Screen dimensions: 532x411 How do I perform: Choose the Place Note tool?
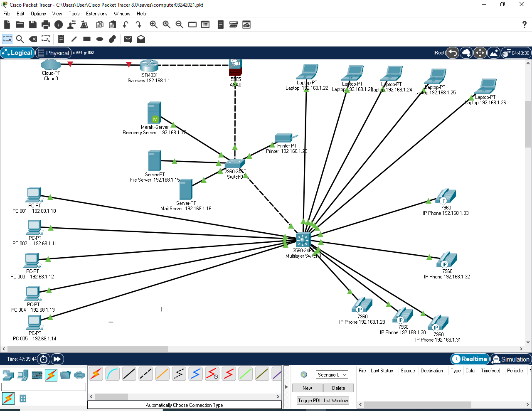61,39
